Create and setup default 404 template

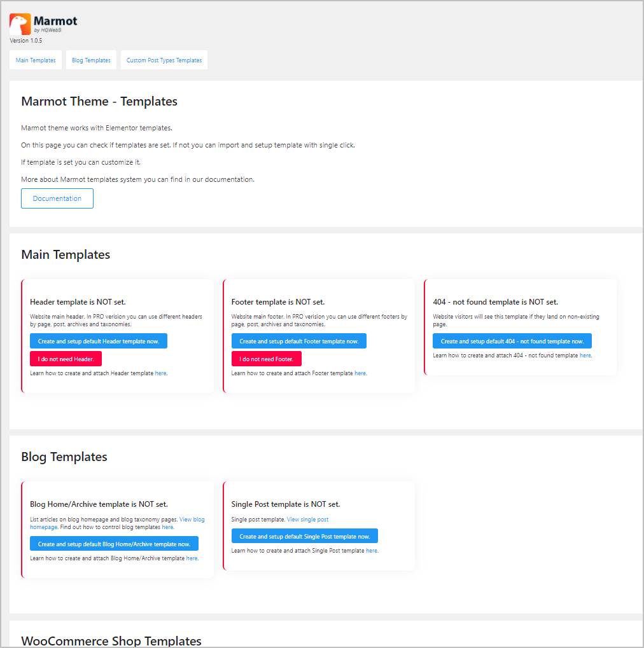click(512, 341)
